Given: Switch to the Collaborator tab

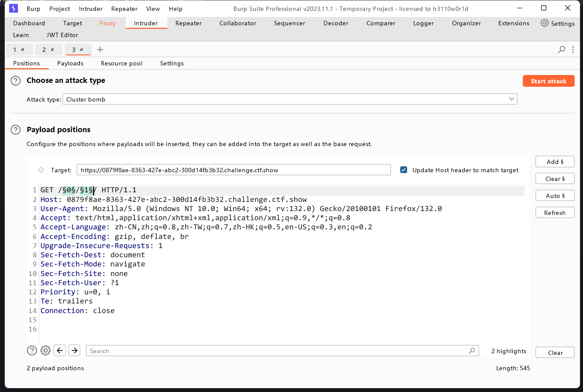Looking at the screenshot, I should pyautogui.click(x=238, y=23).
